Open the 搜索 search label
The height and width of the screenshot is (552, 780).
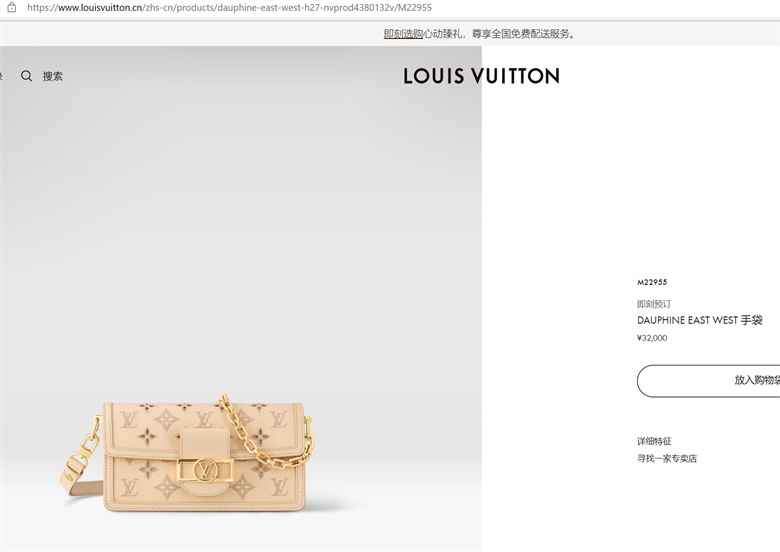point(53,76)
